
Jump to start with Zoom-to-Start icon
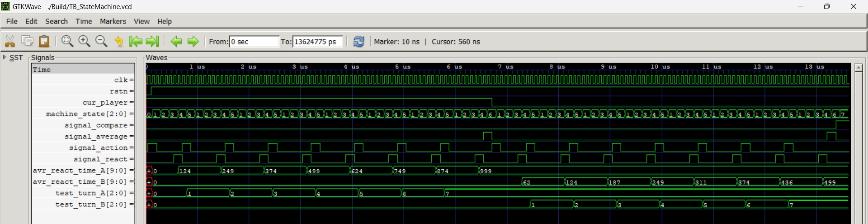point(136,41)
